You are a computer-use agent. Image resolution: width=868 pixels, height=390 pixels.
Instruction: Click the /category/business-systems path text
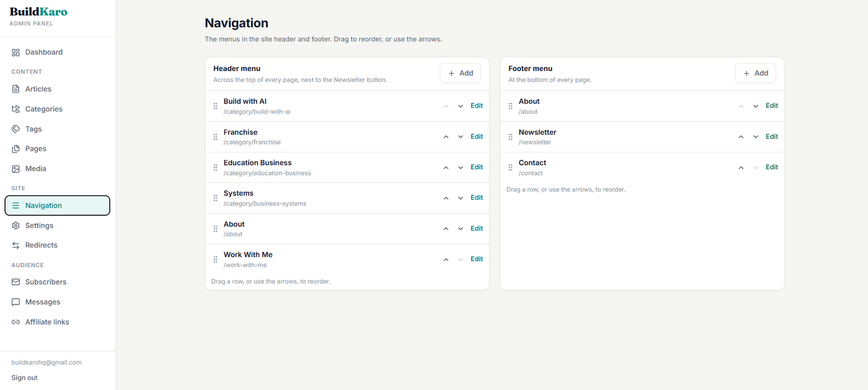265,204
